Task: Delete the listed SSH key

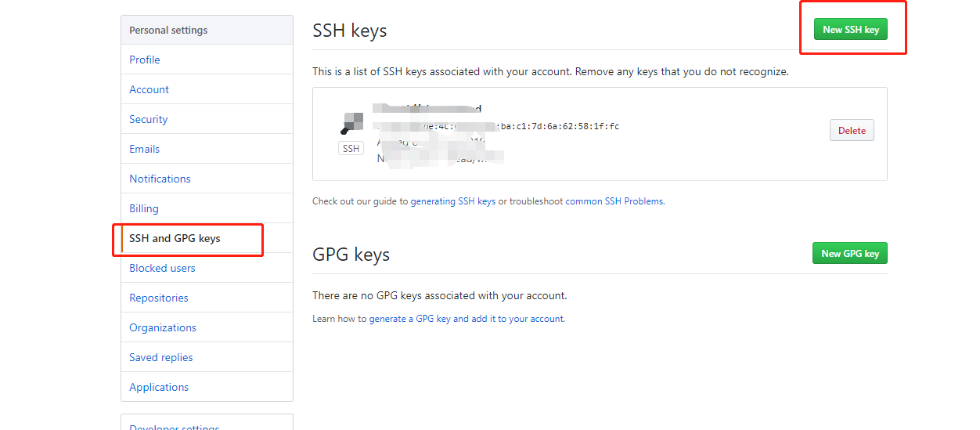Action: (x=852, y=131)
